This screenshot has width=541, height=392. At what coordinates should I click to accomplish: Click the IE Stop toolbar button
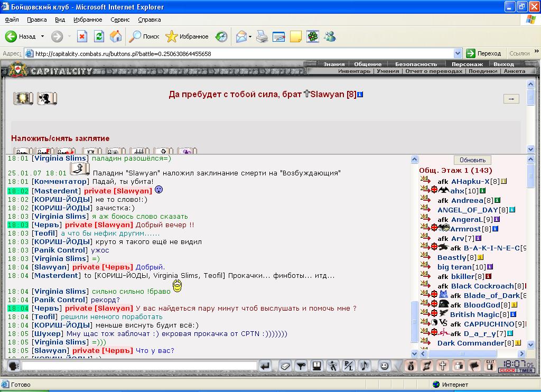coord(82,36)
